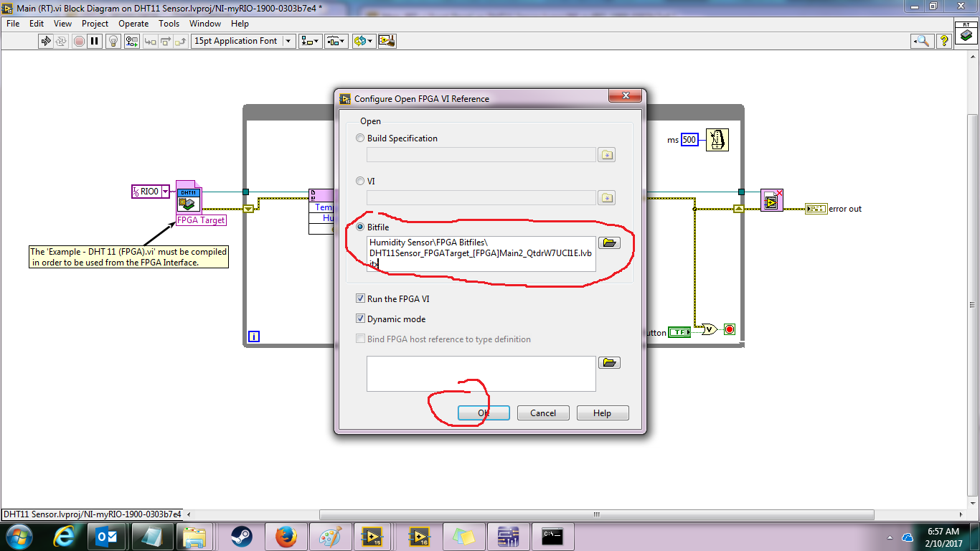Click the Bind FPGA host reference checkbox
The image size is (980, 551).
coord(361,339)
